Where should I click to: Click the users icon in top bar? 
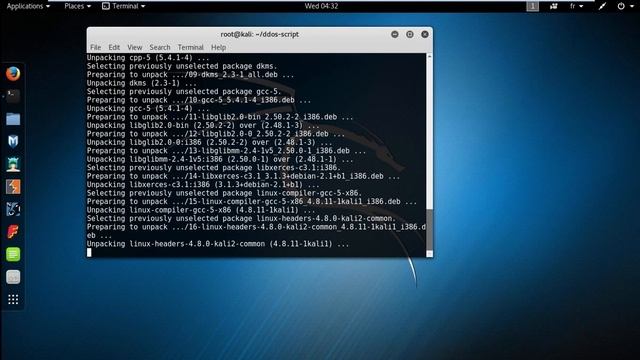[x=553, y=6]
